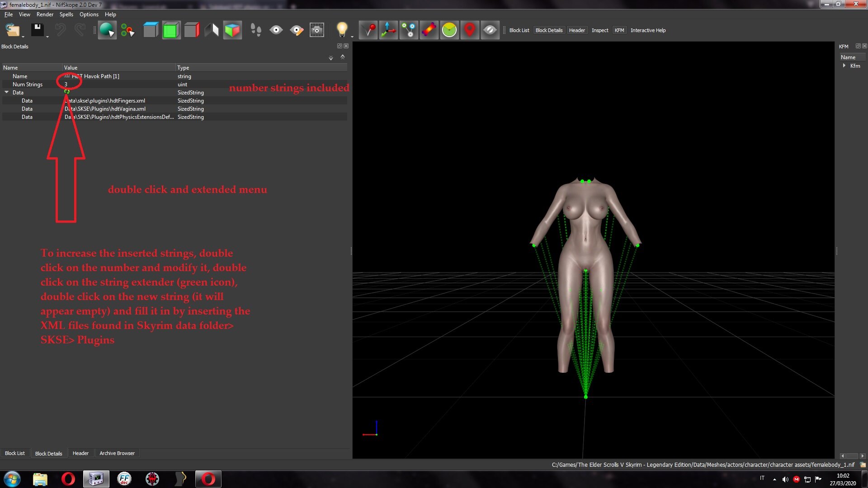The height and width of the screenshot is (488, 868).
Task: Toggle the red location marker icon
Action: 470,30
